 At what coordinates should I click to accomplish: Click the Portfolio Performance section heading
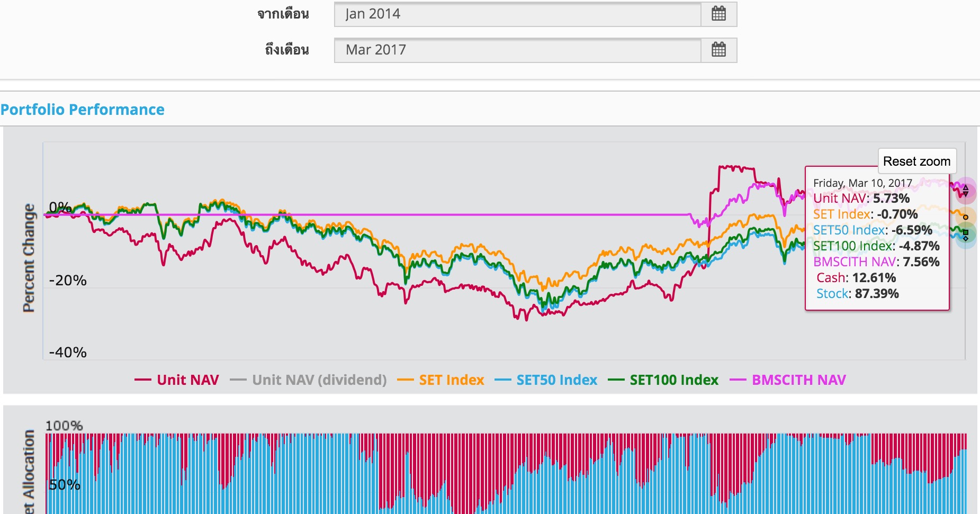point(83,110)
